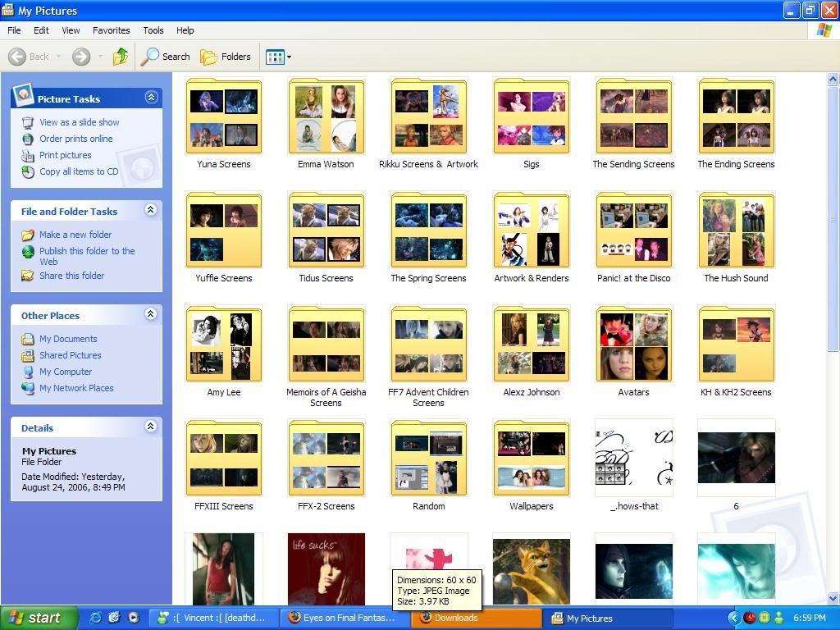Select FF7 Advent Children Screens folder
The width and height of the screenshot is (840, 630).
coord(428,344)
